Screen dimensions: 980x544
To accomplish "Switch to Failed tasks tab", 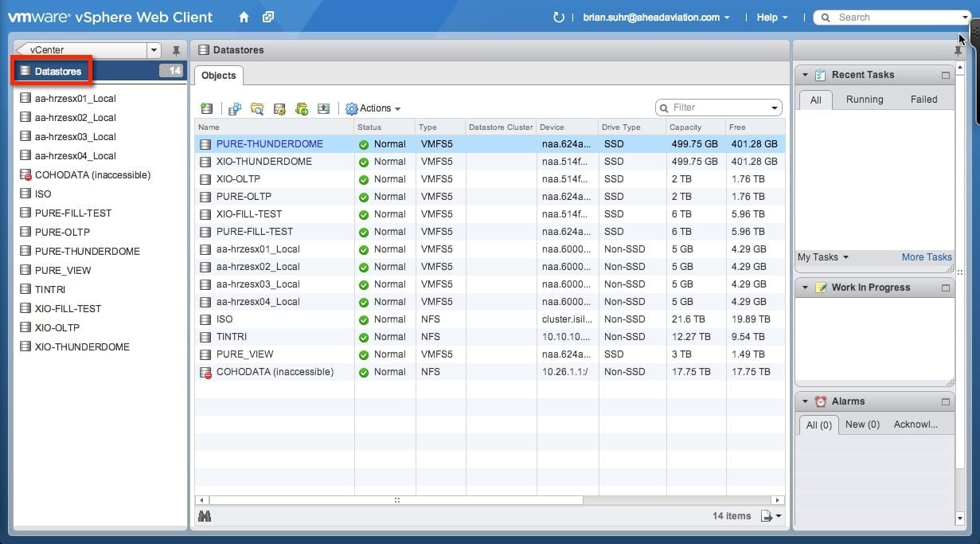I will tap(924, 100).
